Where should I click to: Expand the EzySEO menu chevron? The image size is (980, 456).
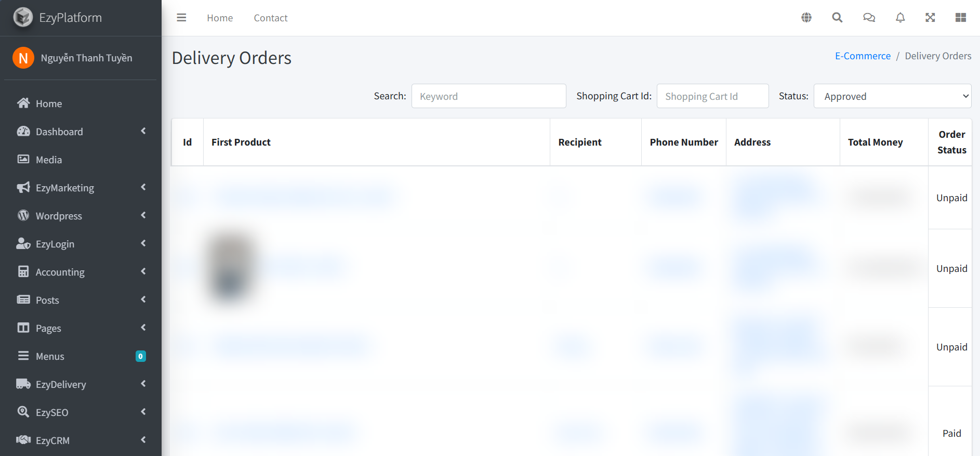click(x=143, y=412)
